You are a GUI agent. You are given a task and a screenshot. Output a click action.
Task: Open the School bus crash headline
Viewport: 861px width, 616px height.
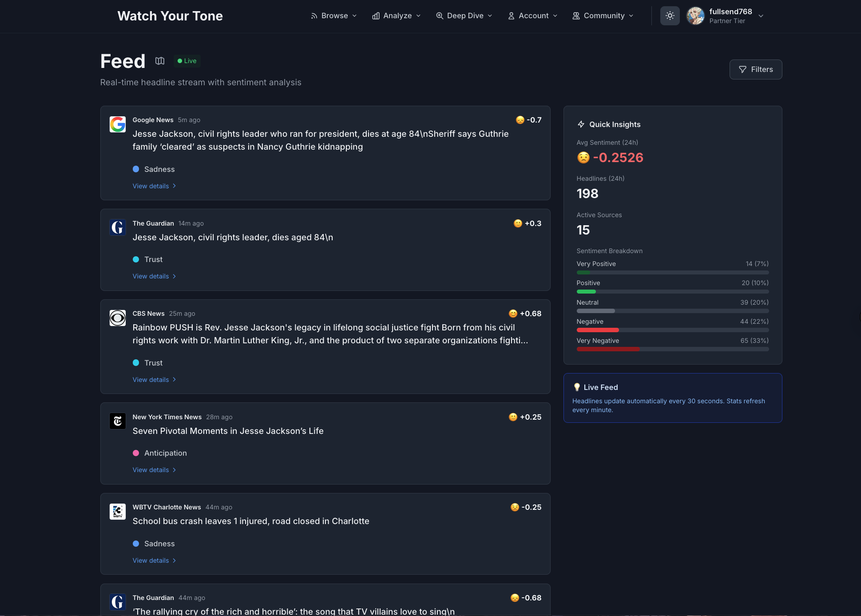tap(251, 521)
